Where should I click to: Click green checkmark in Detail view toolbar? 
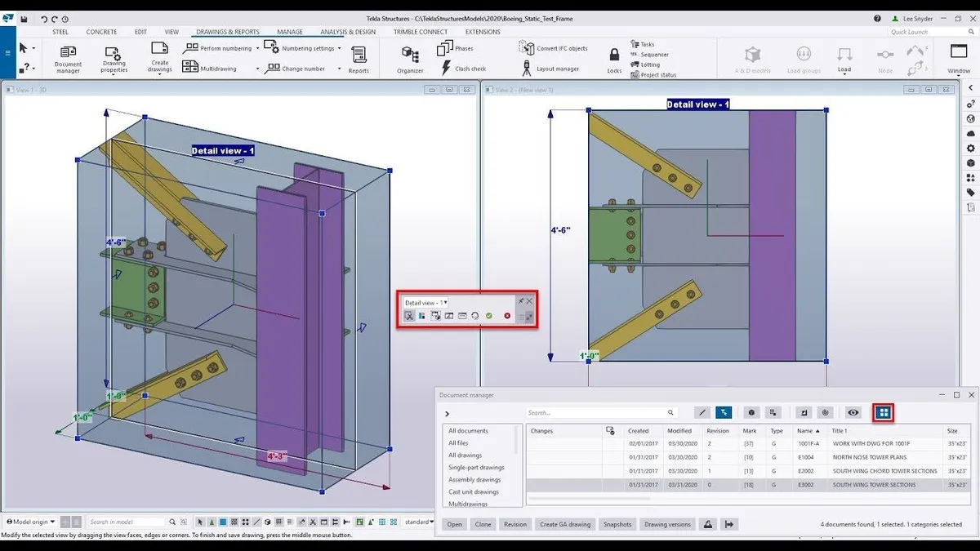(x=488, y=316)
